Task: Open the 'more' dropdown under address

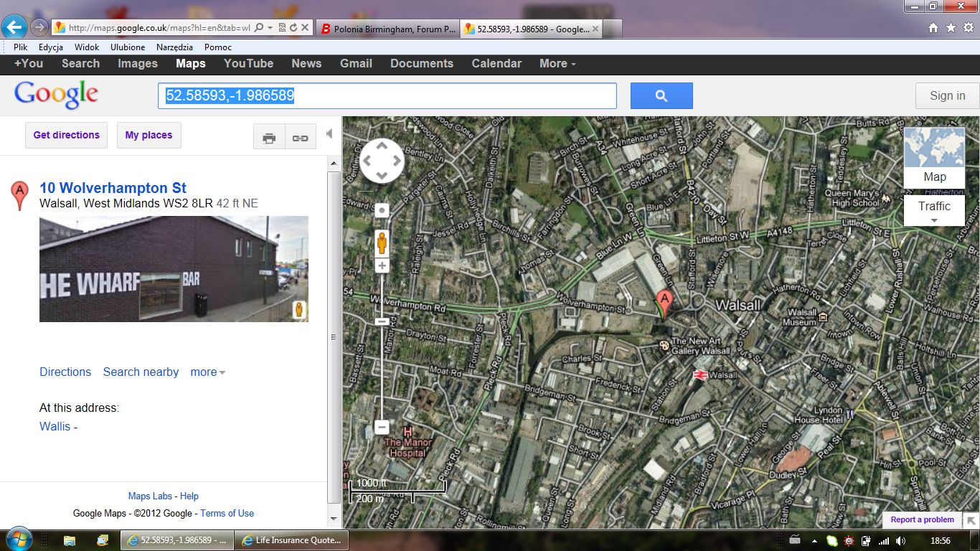Action: point(207,372)
